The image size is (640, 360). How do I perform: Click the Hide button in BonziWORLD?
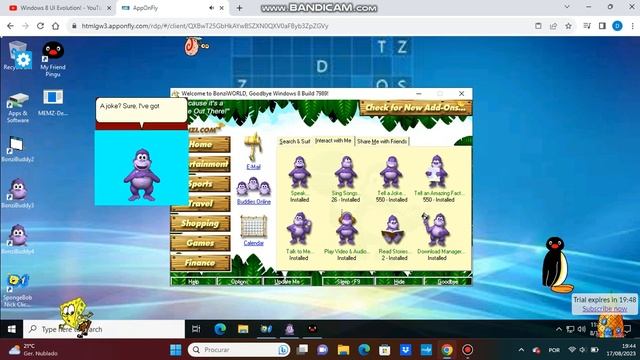pyautogui.click(x=399, y=282)
